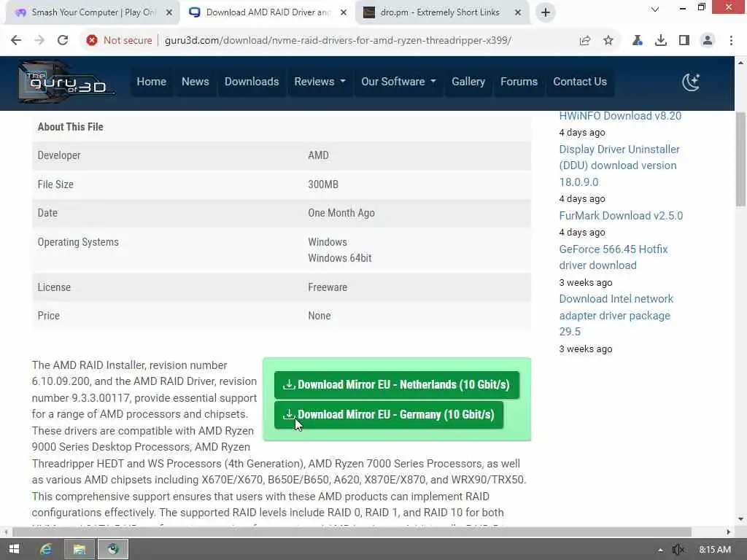Open the Forums page
The image size is (747, 560).
pos(519,82)
